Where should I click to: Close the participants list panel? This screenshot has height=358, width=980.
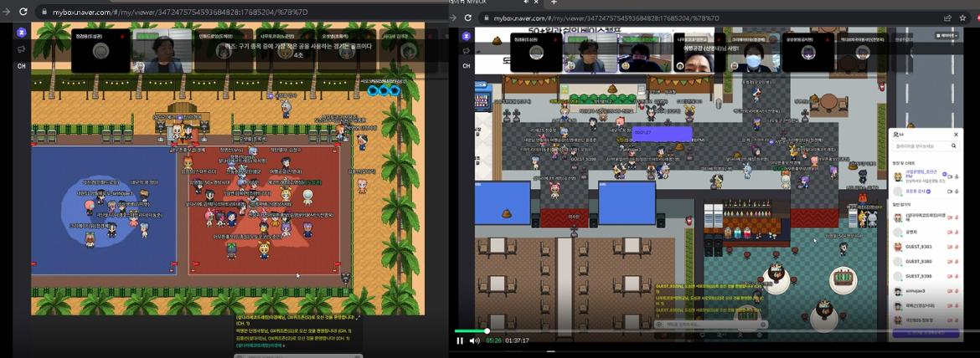(x=956, y=134)
